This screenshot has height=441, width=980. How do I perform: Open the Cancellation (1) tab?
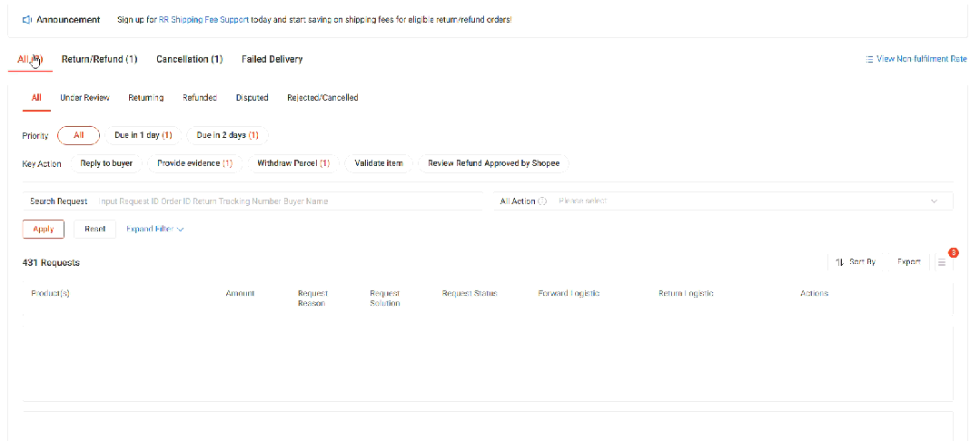190,59
